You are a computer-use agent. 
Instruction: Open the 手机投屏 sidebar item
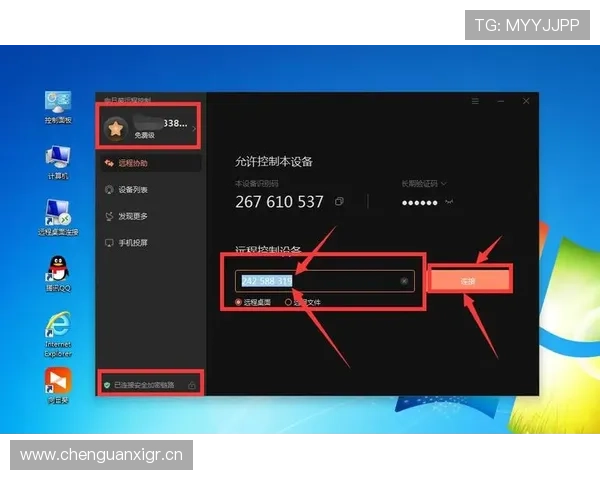pos(126,243)
